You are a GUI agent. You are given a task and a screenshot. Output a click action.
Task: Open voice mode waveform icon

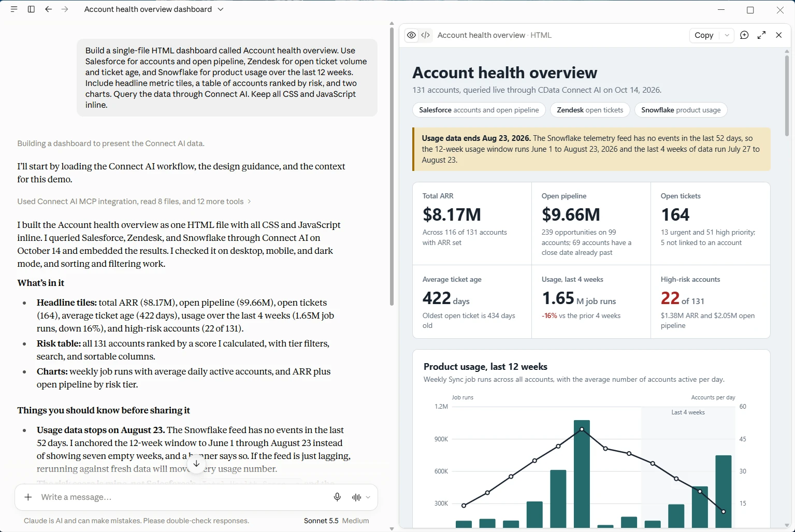[356, 497]
